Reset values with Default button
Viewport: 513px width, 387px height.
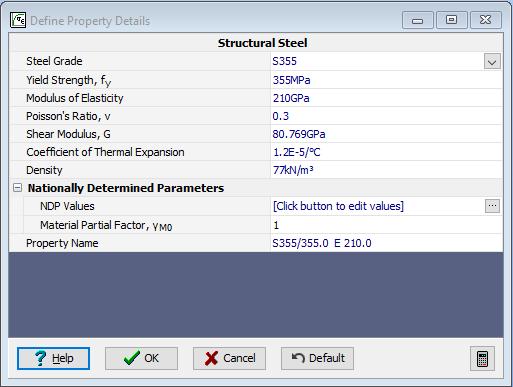[317, 358]
